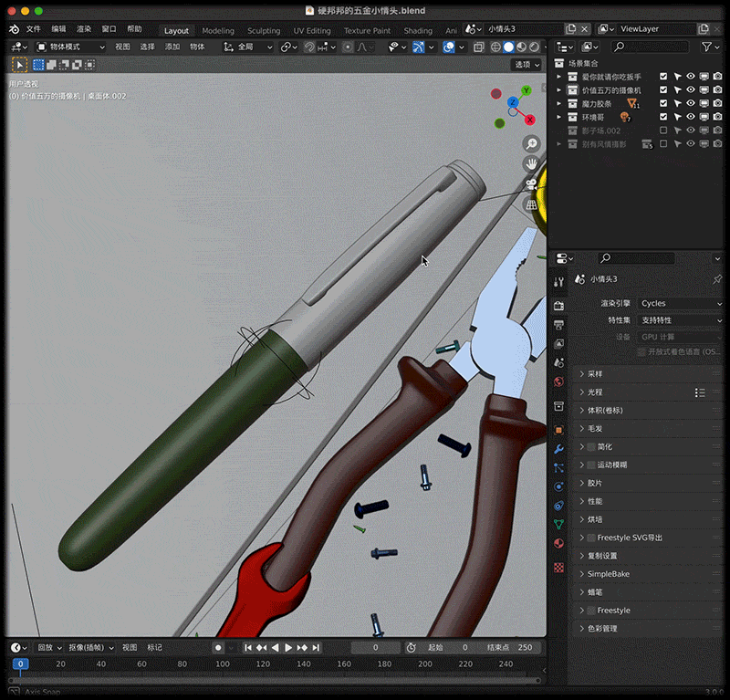Image resolution: width=730 pixels, height=700 pixels.
Task: Toggle camera view gizmo icon
Action: tap(531, 184)
